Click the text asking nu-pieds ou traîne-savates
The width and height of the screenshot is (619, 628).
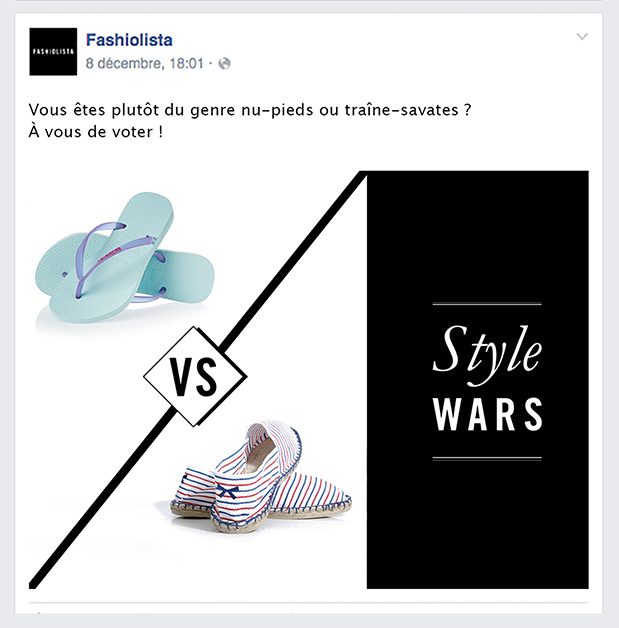click(250, 110)
